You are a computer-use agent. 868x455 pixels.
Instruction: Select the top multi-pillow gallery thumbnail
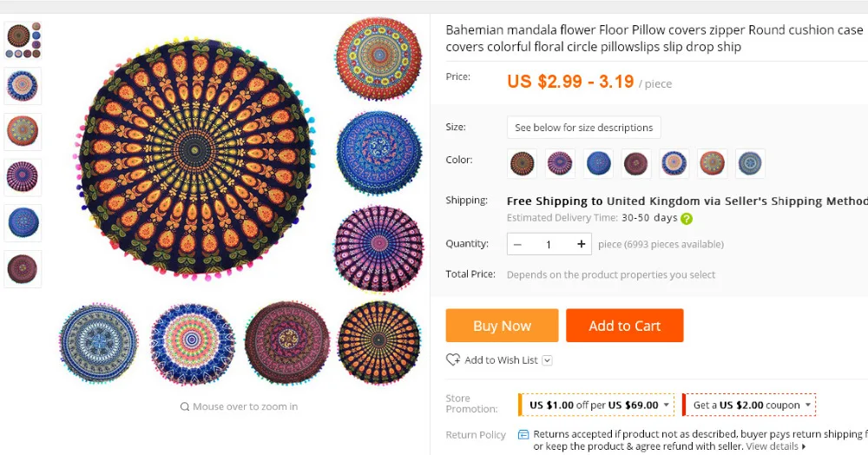click(23, 39)
